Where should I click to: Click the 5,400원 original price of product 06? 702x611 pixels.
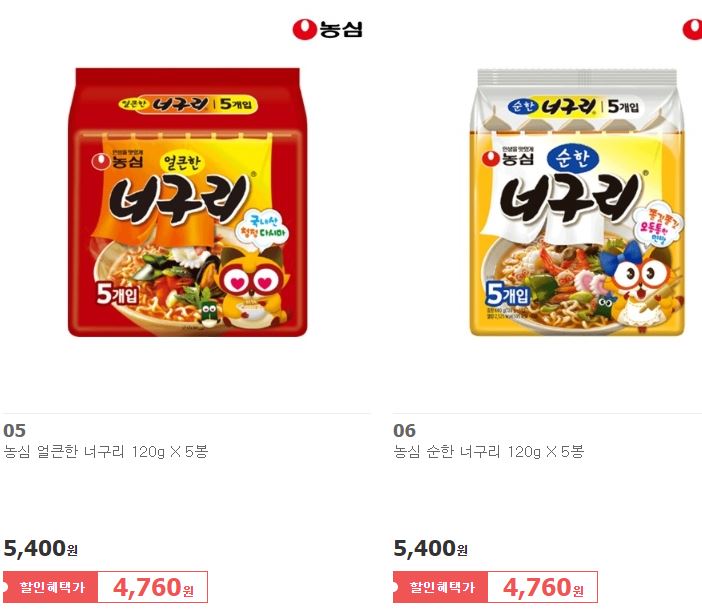point(431,548)
